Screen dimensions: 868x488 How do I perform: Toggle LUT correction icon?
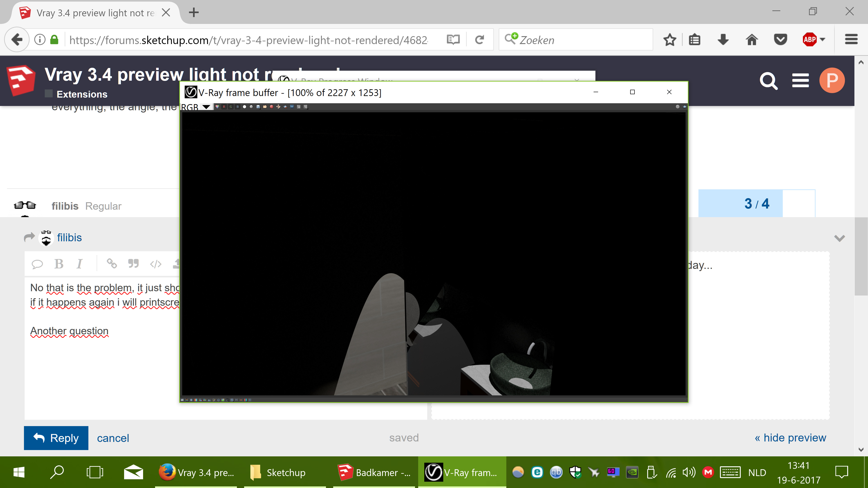tap(232, 400)
